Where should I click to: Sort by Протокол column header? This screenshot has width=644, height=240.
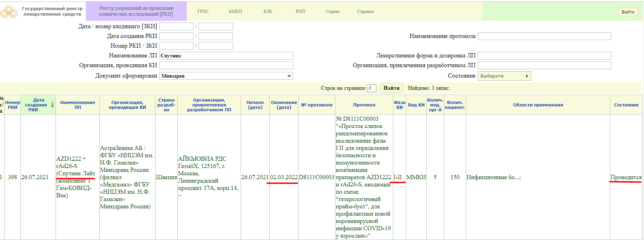[x=364, y=105]
